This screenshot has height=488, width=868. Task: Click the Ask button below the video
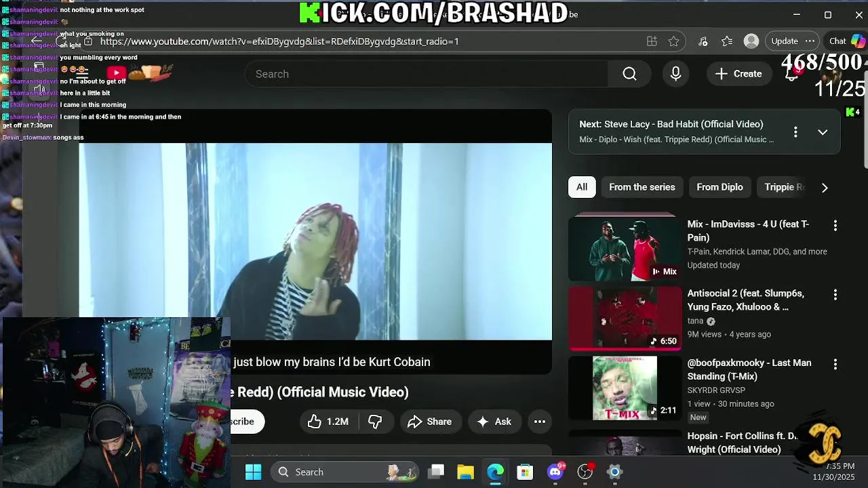tap(494, 422)
